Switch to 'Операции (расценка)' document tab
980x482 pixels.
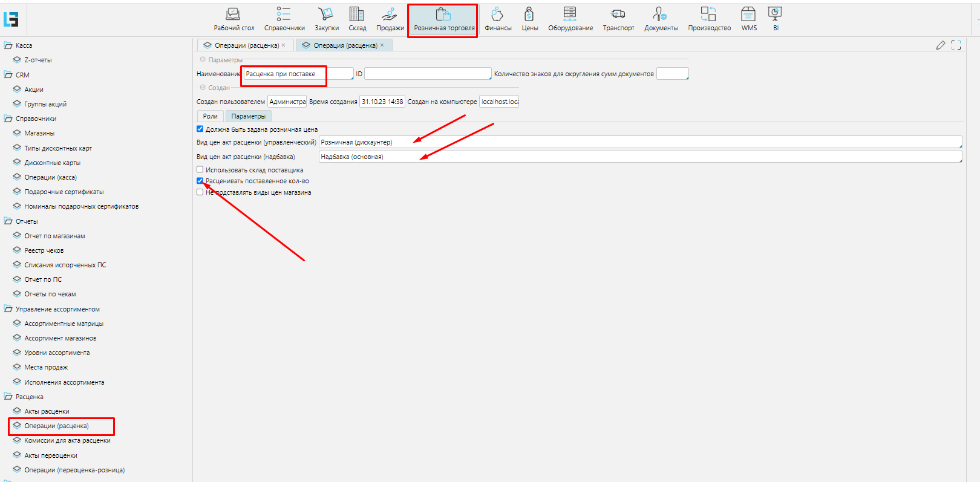tap(246, 45)
